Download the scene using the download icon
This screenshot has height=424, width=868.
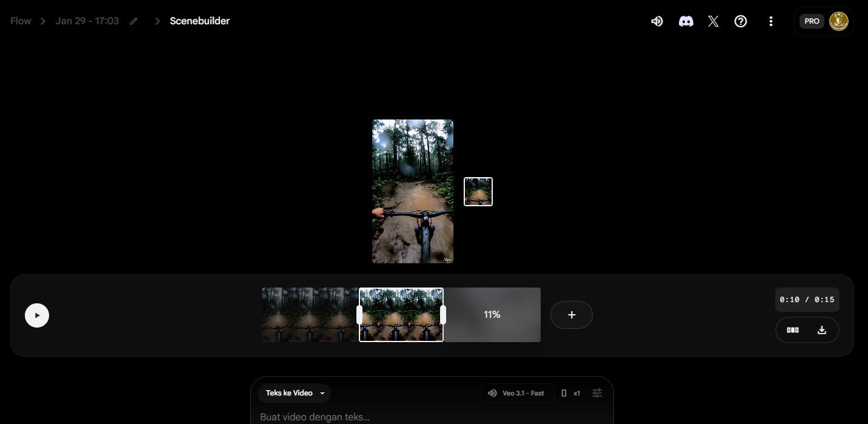[822, 330]
